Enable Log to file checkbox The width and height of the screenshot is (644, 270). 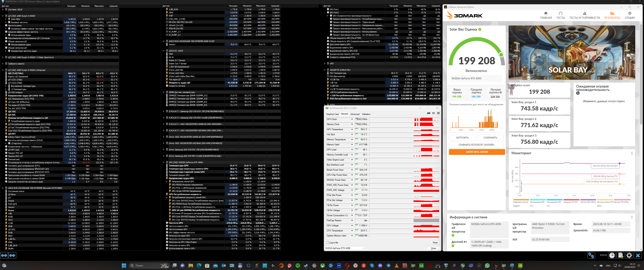[327, 242]
